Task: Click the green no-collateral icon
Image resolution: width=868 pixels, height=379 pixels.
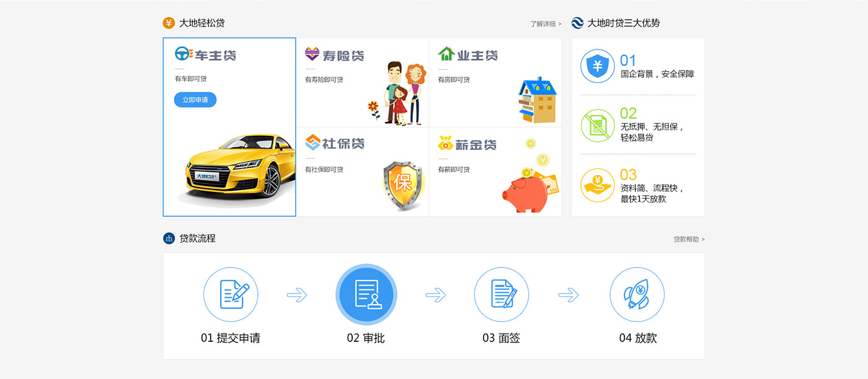Action: pos(597,126)
